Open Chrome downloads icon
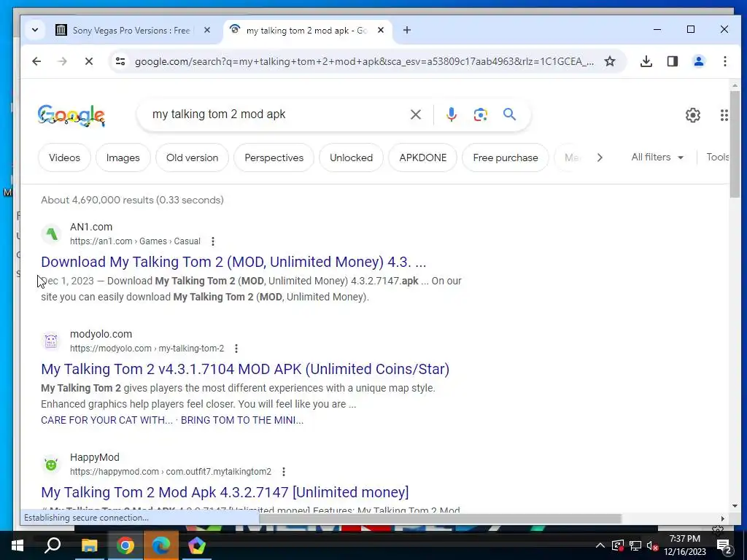Image resolution: width=747 pixels, height=560 pixels. click(x=646, y=61)
